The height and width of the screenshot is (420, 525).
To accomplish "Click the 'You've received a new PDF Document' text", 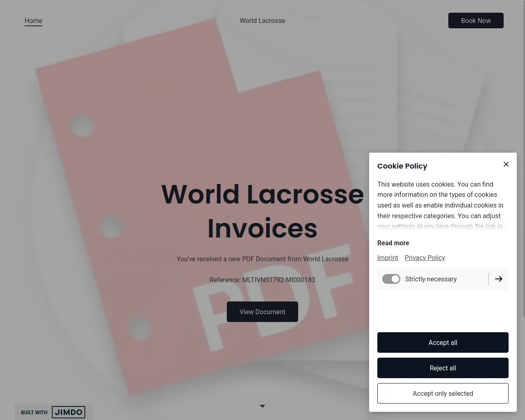I will pos(262,259).
